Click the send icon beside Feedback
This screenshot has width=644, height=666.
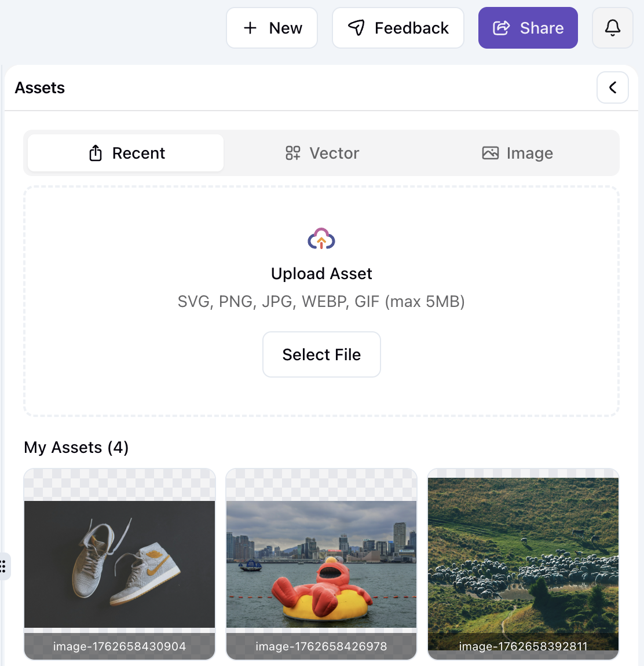tap(357, 27)
